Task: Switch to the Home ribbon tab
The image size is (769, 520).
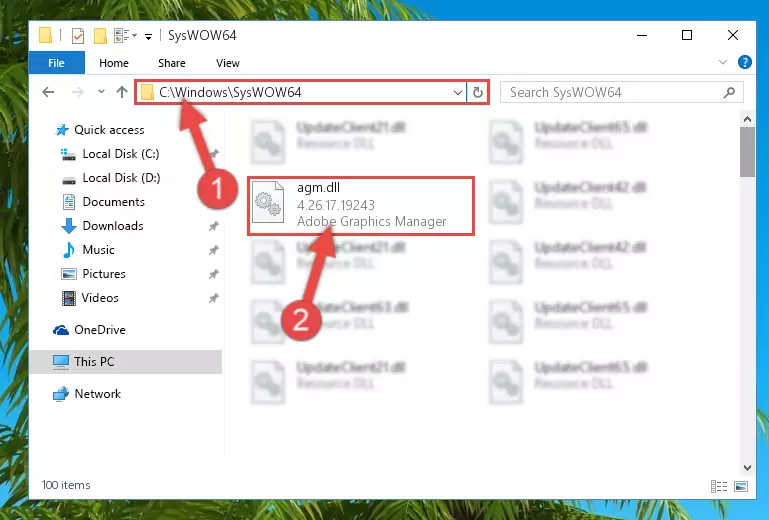Action: point(114,63)
